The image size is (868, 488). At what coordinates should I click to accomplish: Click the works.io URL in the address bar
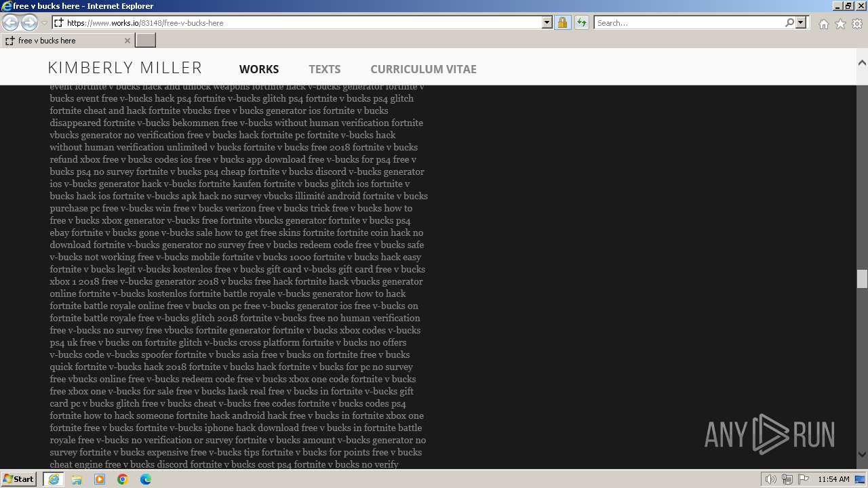tap(145, 23)
